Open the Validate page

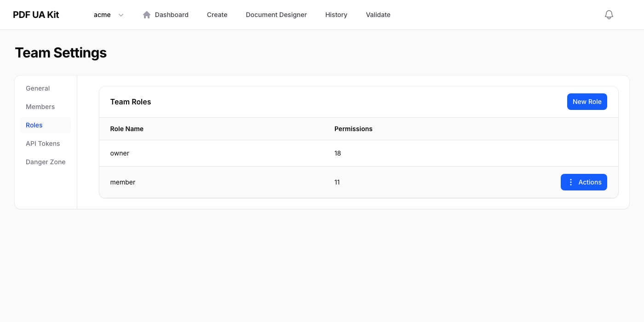pyautogui.click(x=378, y=15)
